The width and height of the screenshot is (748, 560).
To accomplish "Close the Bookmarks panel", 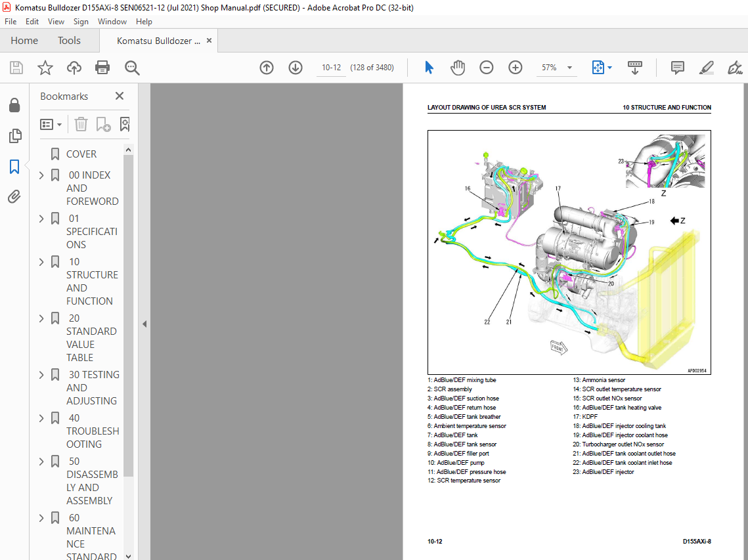I will point(120,96).
